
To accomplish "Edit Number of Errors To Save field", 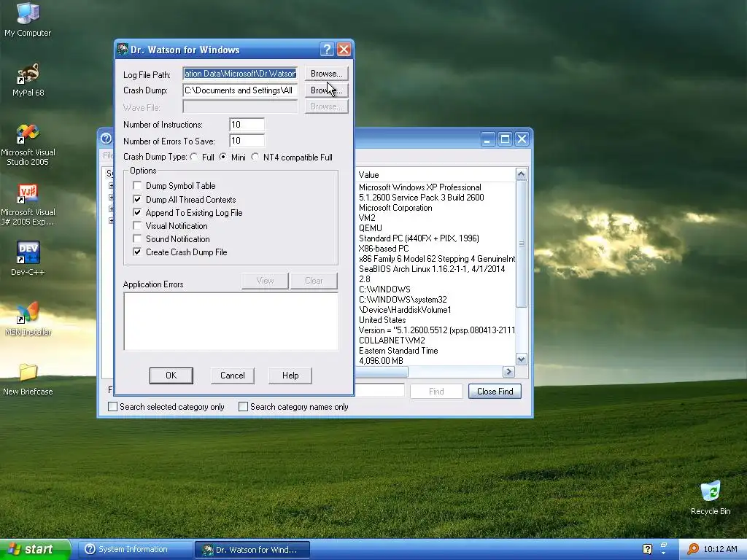I will 247,141.
